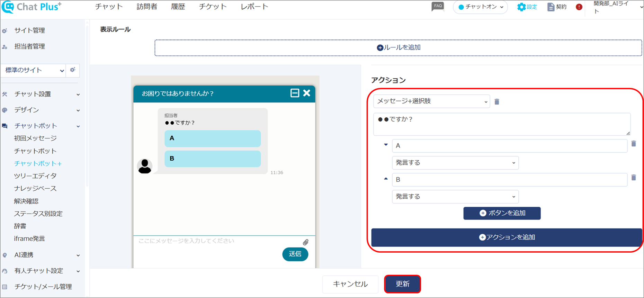Click the アクションを追加 button
This screenshot has height=298, width=644.
pyautogui.click(x=507, y=237)
